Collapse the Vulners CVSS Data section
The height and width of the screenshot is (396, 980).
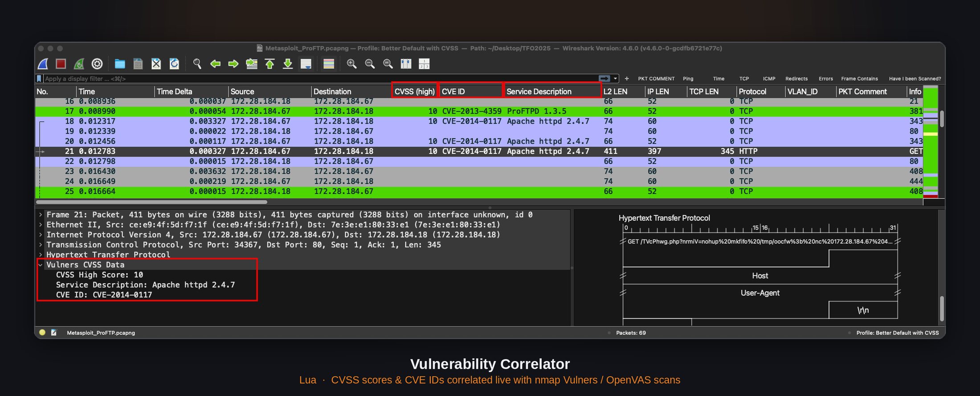pos(41,265)
